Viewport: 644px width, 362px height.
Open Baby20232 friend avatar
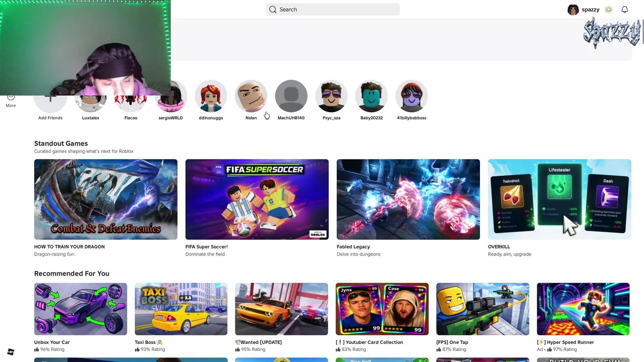point(371,96)
